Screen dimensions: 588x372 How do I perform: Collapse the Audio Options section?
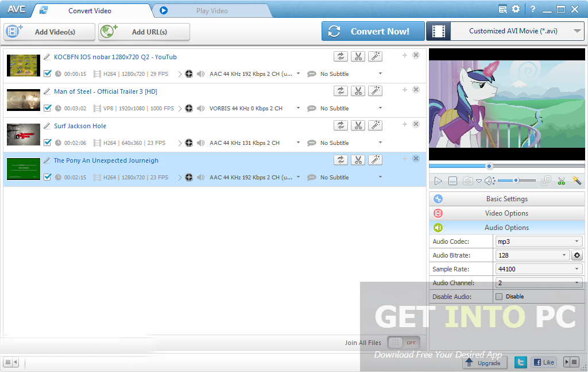(x=506, y=228)
